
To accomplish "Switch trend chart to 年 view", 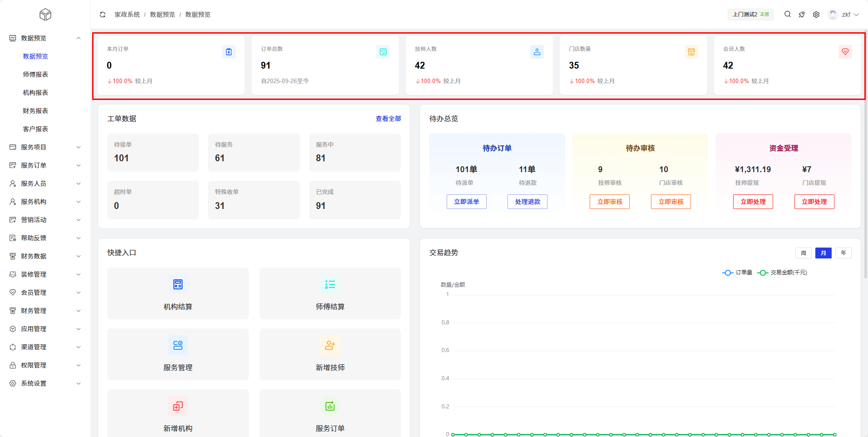I will (x=843, y=253).
